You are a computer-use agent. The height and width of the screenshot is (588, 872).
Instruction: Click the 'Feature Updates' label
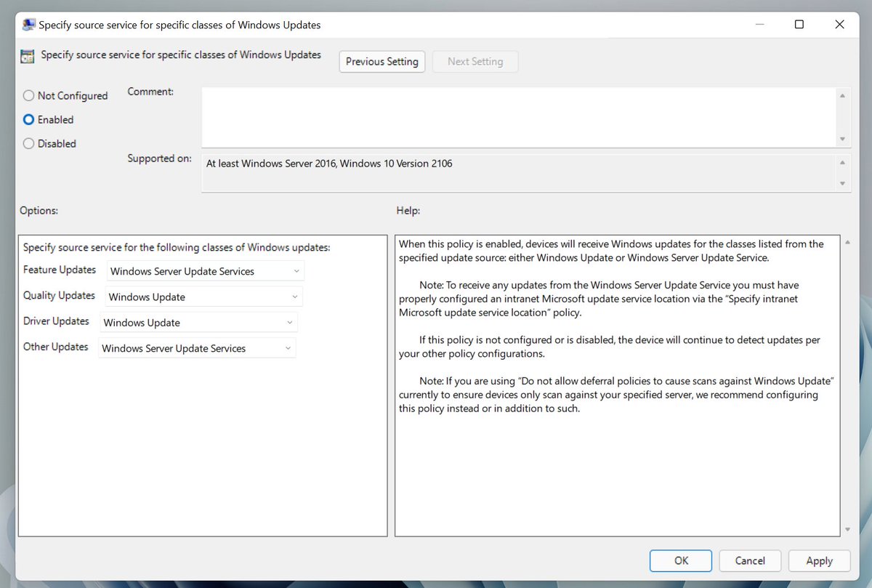60,270
